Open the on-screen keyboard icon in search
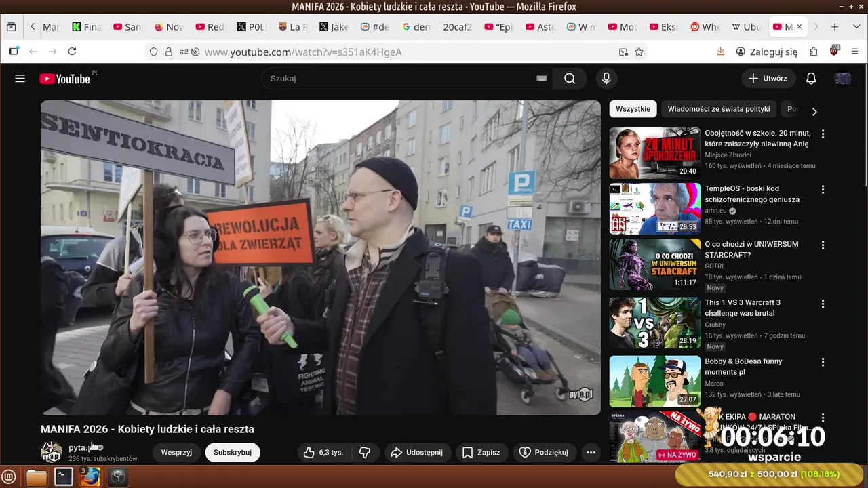 [542, 79]
